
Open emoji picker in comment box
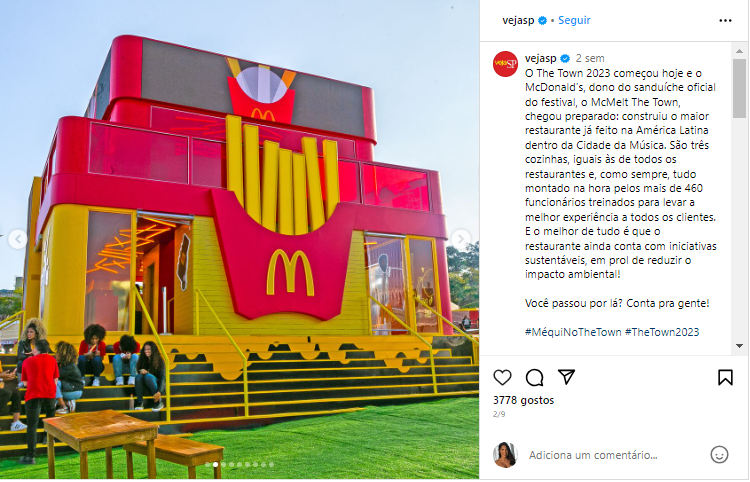point(719,454)
